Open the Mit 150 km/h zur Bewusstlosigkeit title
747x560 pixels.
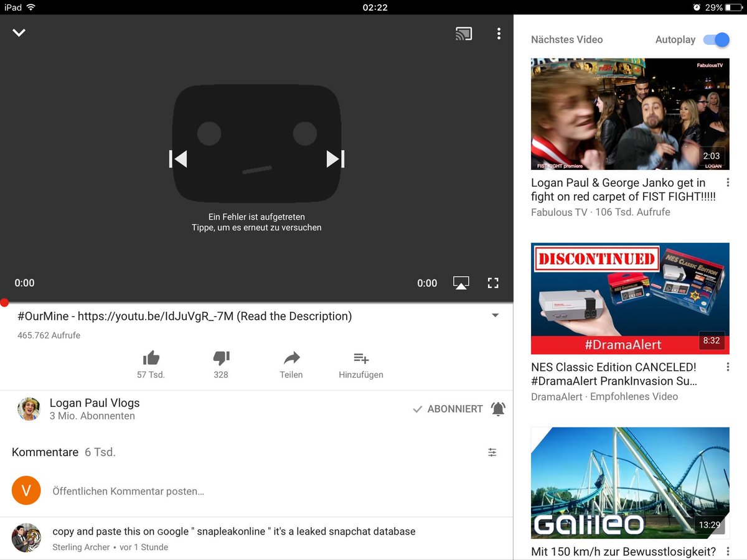623,551
